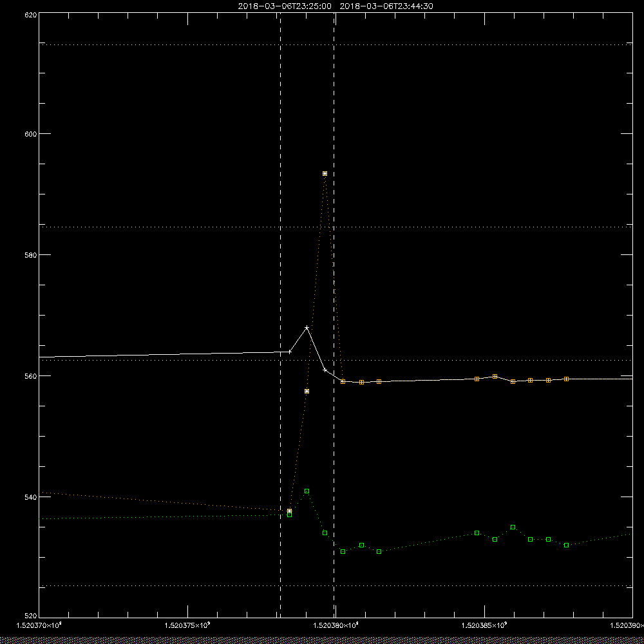Pick the white plus marker near 561 on falling slope

pyautogui.click(x=325, y=370)
